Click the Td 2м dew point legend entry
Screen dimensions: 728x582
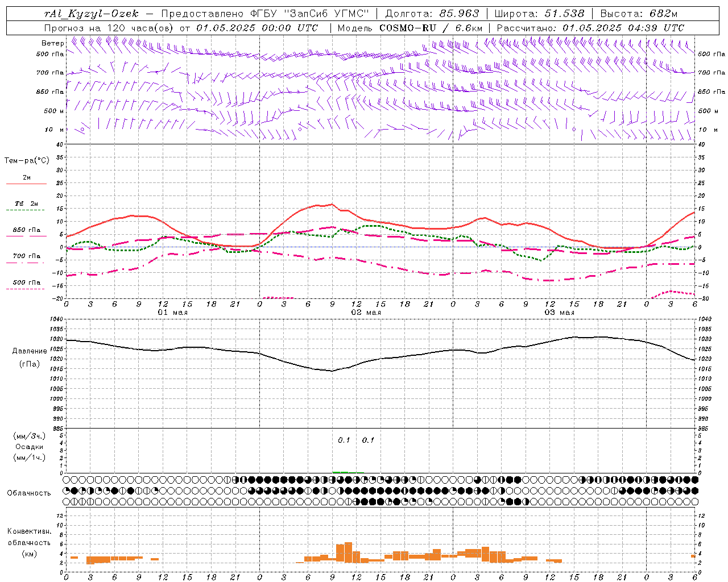point(26,203)
